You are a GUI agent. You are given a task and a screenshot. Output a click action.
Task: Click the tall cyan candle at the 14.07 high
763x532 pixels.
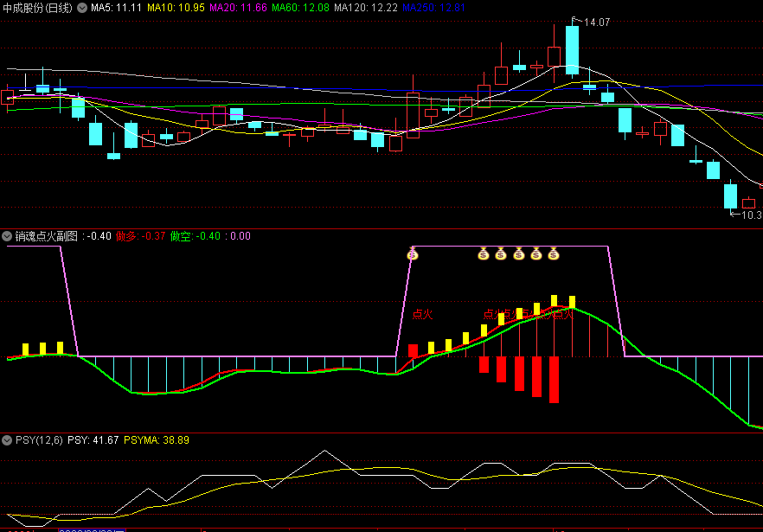573,49
